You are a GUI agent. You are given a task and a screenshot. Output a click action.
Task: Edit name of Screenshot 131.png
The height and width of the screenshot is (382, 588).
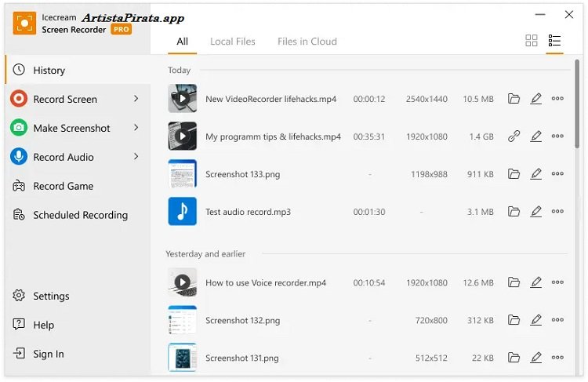(536, 358)
